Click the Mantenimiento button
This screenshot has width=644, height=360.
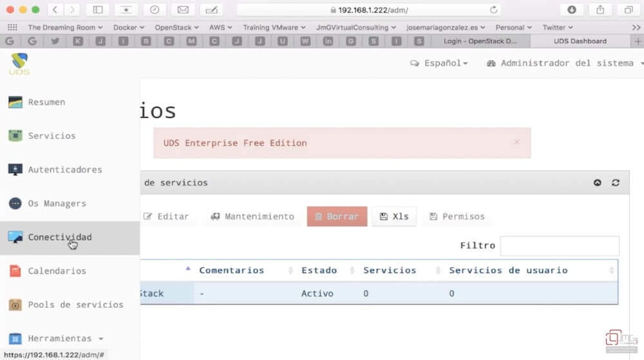252,216
